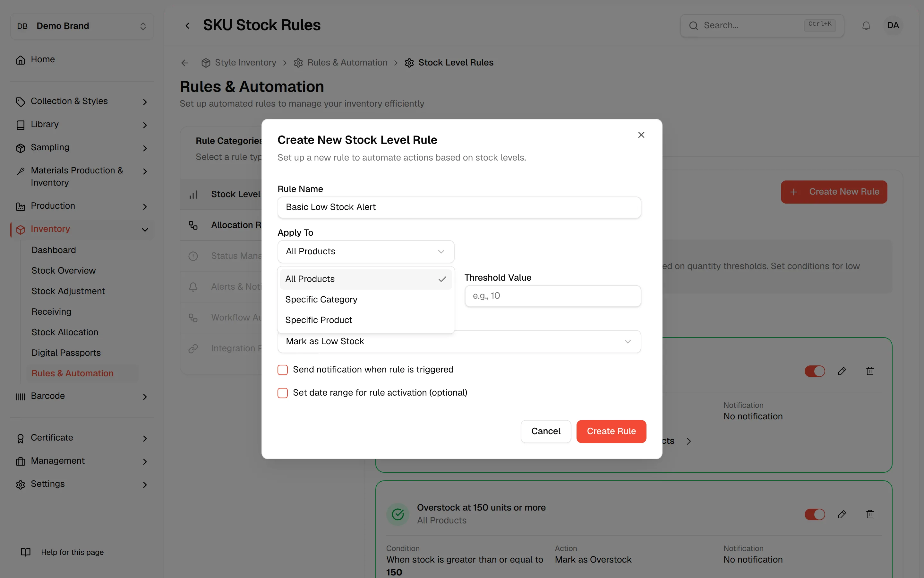Click the Home icon in sidebar

tap(21, 60)
